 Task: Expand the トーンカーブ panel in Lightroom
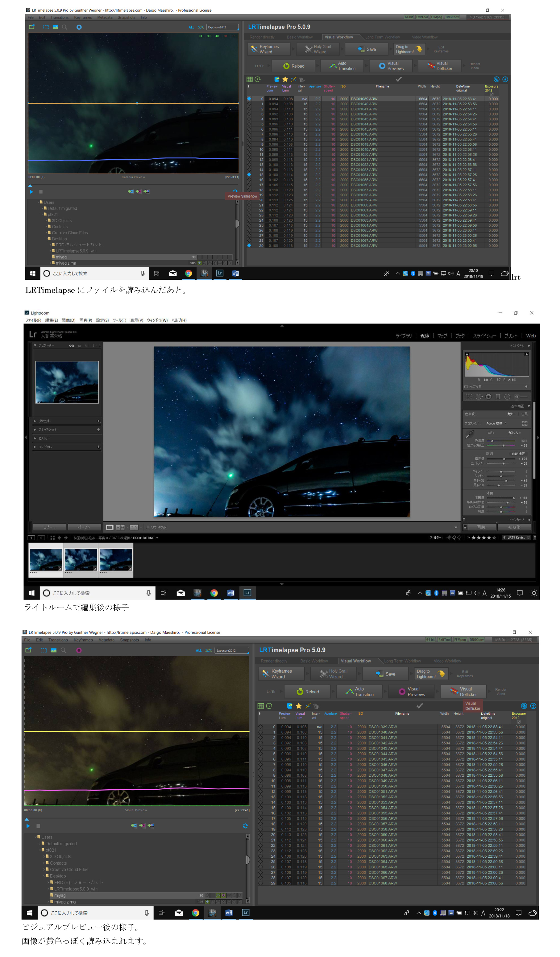point(529,520)
